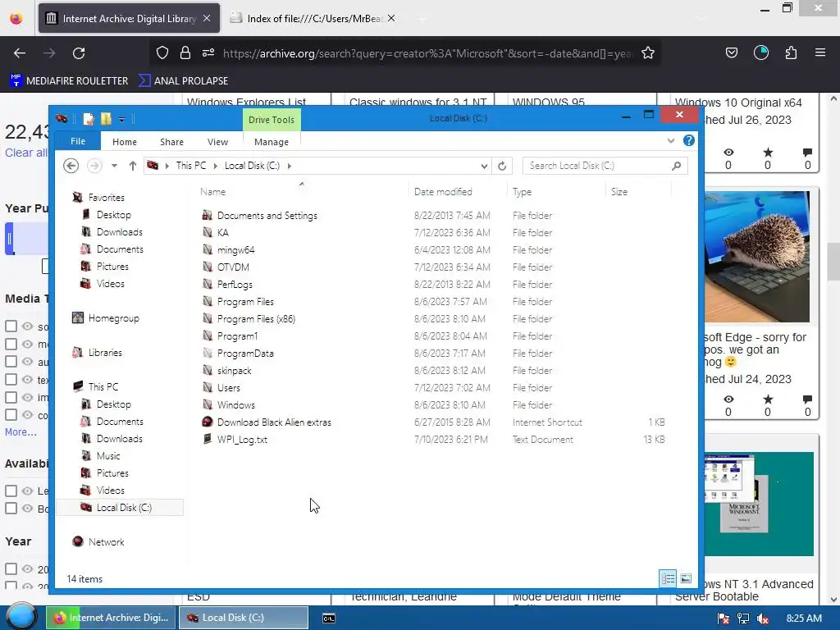Switch to Internet Archive taskbar button
The width and height of the screenshot is (840, 630).
(111, 618)
